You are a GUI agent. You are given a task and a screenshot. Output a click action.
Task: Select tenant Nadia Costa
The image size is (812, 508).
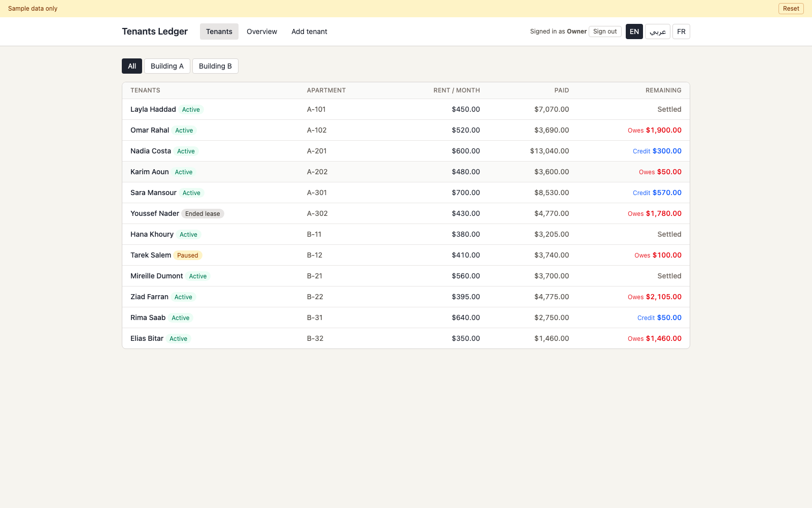tap(151, 151)
